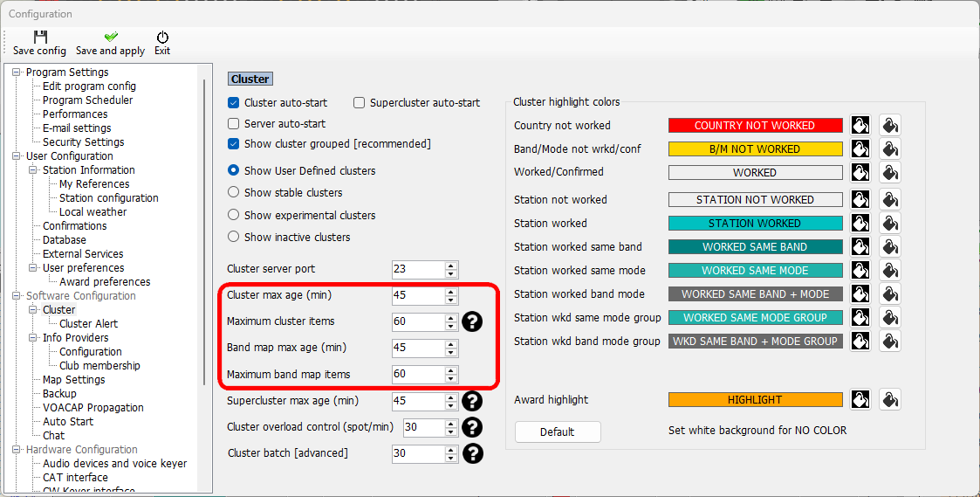
Task: Open Audio devices and voice keyer
Action: pyautogui.click(x=115, y=463)
